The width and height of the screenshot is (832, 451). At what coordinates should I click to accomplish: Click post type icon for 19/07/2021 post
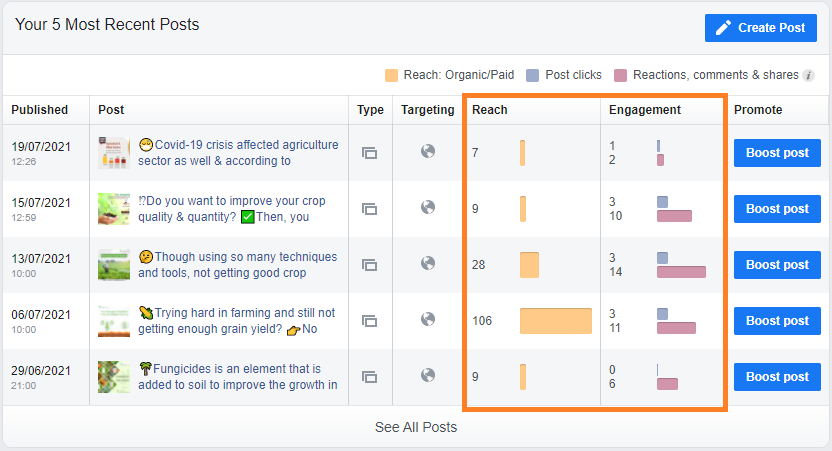coord(369,153)
